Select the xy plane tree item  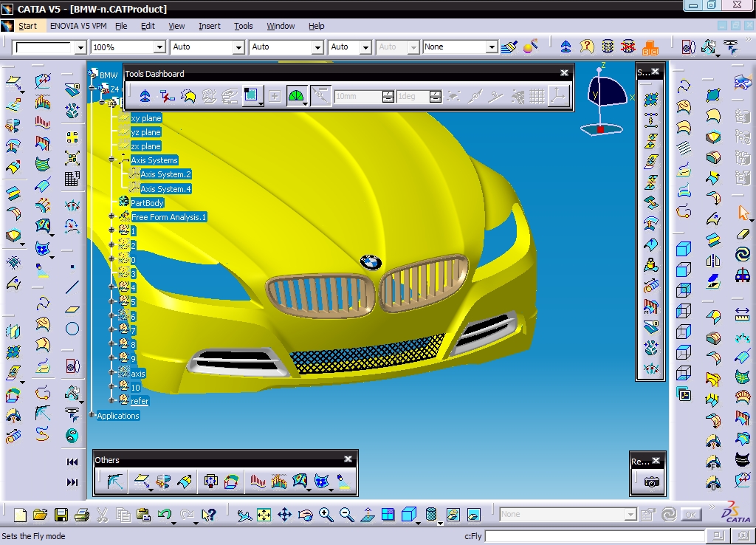click(146, 118)
